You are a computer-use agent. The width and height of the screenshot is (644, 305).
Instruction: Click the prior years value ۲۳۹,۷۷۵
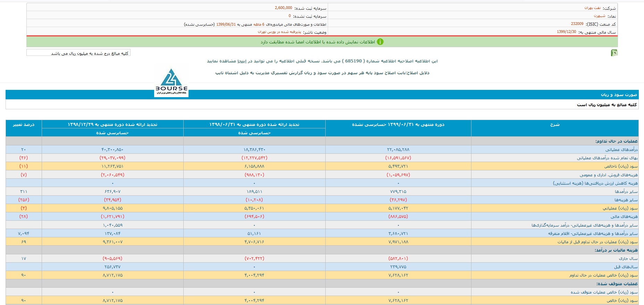pyautogui.click(x=398, y=267)
